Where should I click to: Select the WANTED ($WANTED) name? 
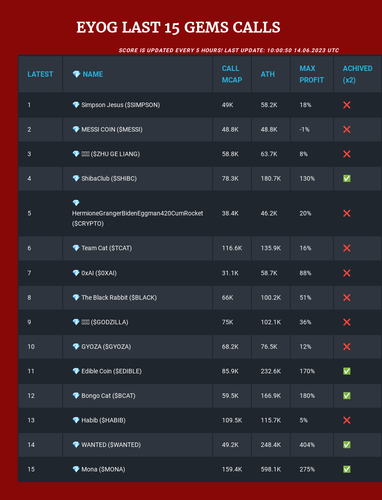pyautogui.click(x=111, y=445)
